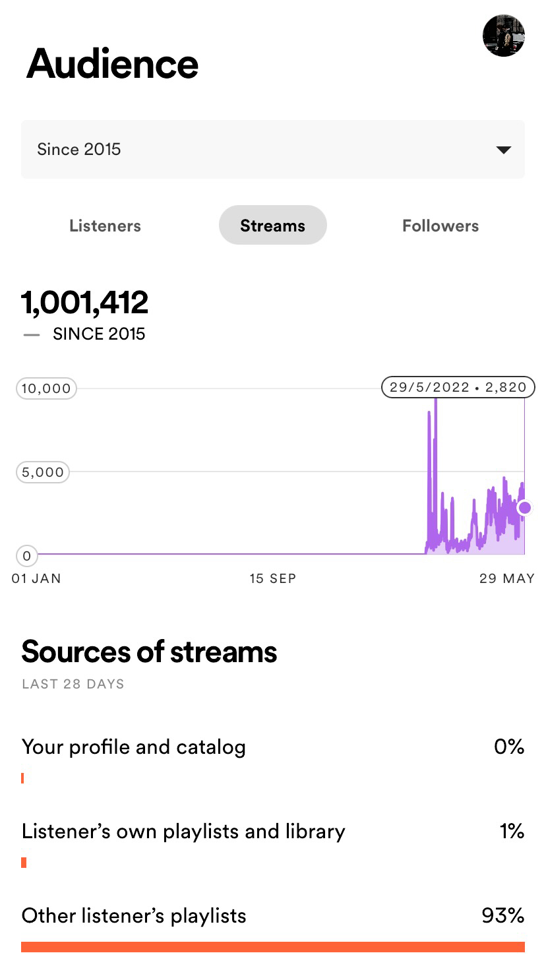Image resolution: width=546 pixels, height=980 pixels.
Task: Click the 10,000 axis label
Action: pos(46,388)
